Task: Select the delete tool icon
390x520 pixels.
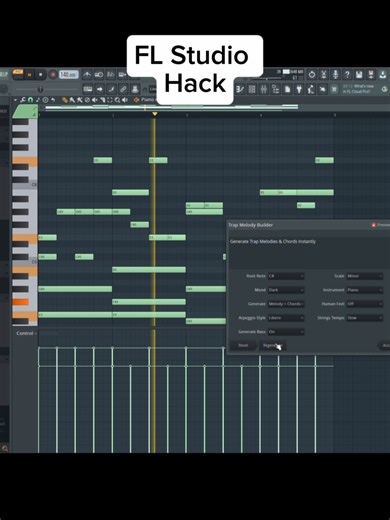Action: pyautogui.click(x=87, y=100)
